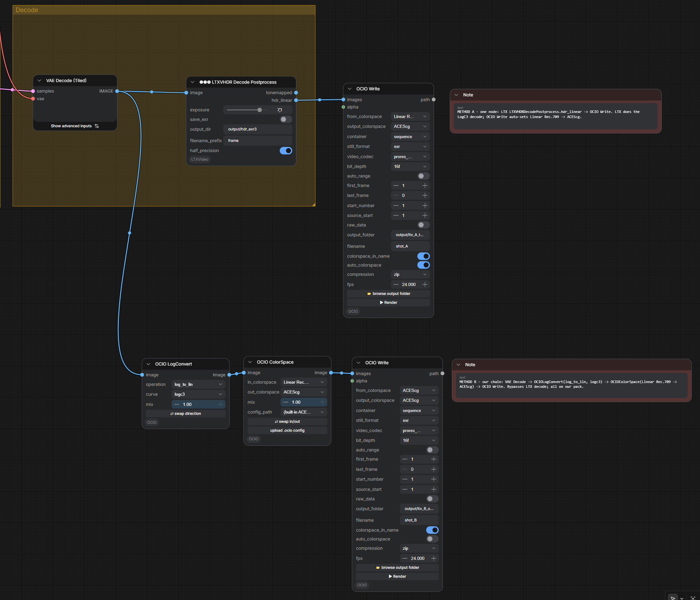
Task: Decrease the mix value in OCIO LogConvert
Action: [x=176, y=404]
